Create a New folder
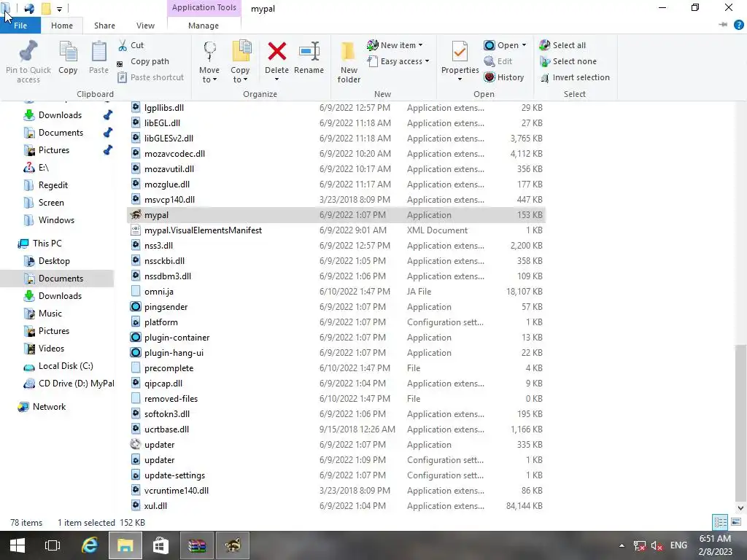The width and height of the screenshot is (747, 560). (349, 62)
